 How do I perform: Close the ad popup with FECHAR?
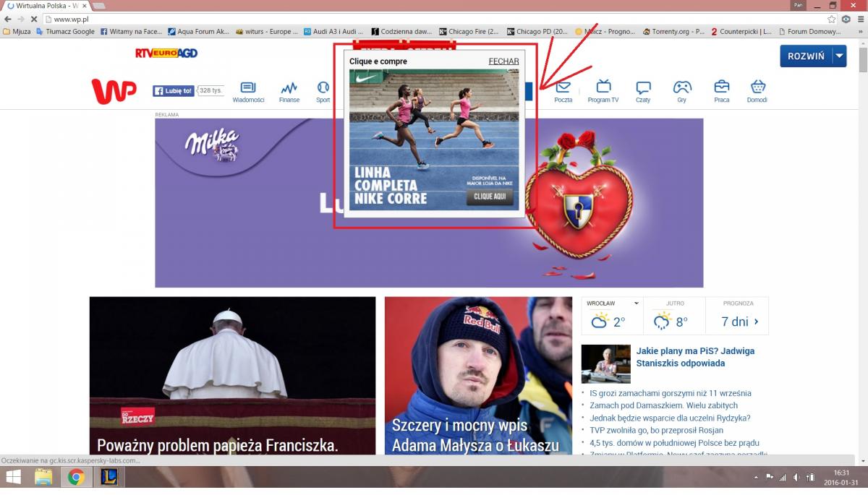click(503, 61)
